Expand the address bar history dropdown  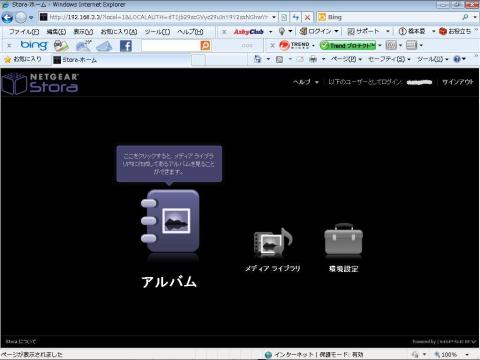(274, 17)
